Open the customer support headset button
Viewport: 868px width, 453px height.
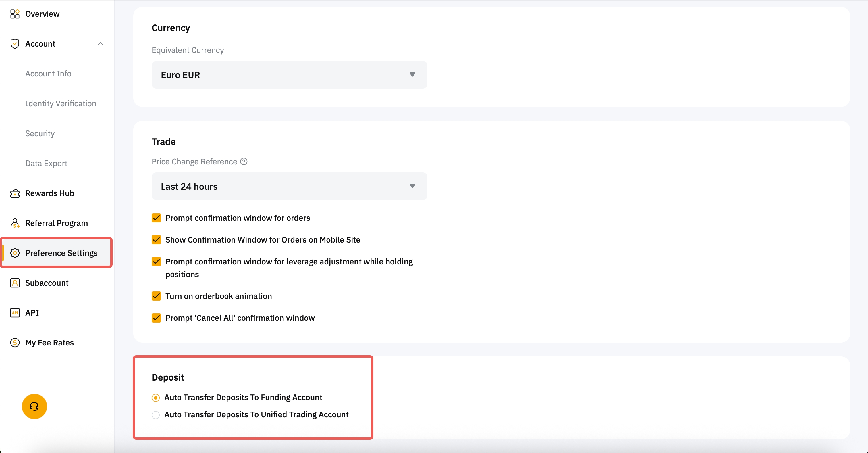pos(34,406)
